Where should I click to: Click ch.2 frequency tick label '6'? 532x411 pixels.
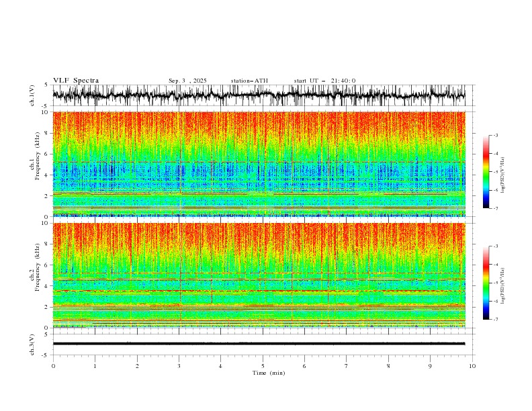(x=46, y=265)
